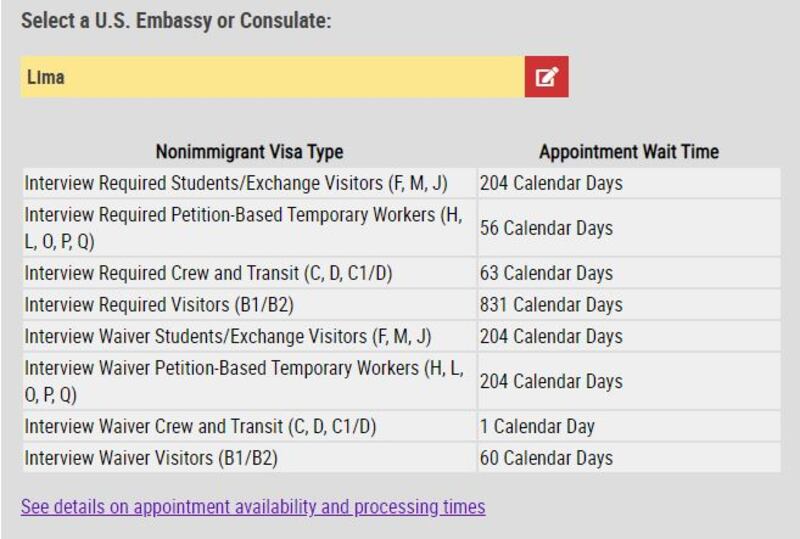Click Interview Required Visitors (B1/B2) row
Screen dimensions: 800x539
tap(402, 305)
